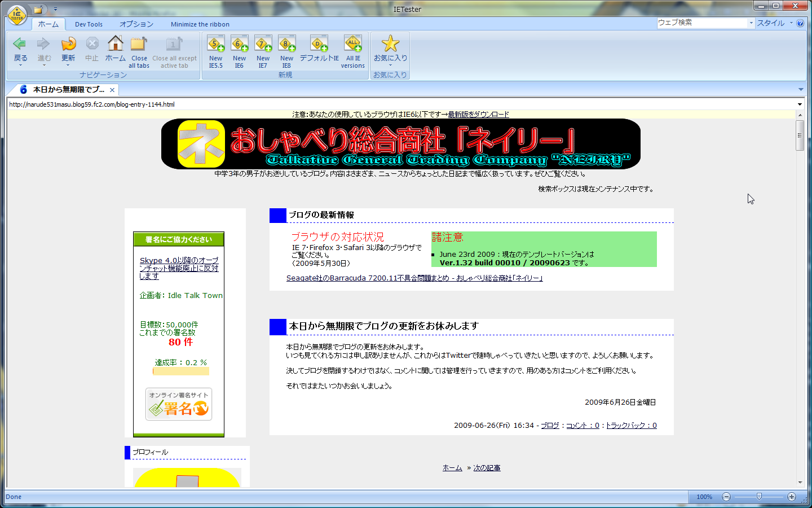Click the green Back arrow icon
Image resolution: width=812 pixels, height=508 pixels.
(x=20, y=44)
